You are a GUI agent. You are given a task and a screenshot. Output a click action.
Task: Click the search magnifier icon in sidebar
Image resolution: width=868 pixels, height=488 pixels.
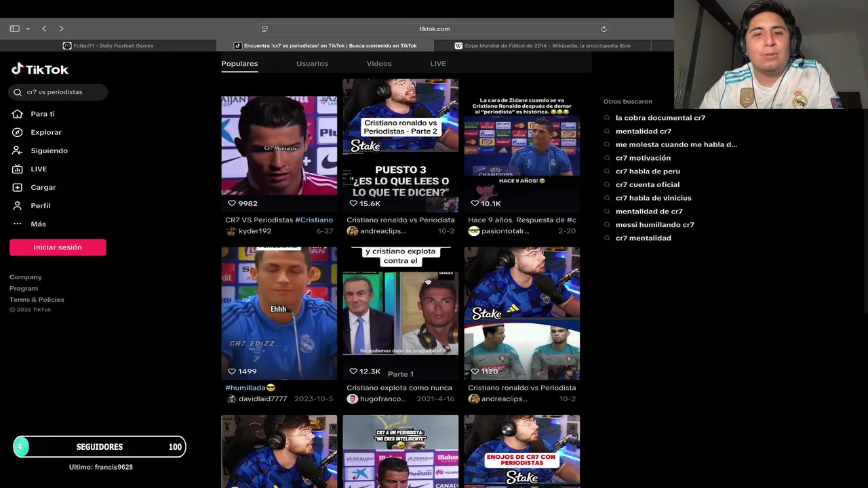click(18, 92)
